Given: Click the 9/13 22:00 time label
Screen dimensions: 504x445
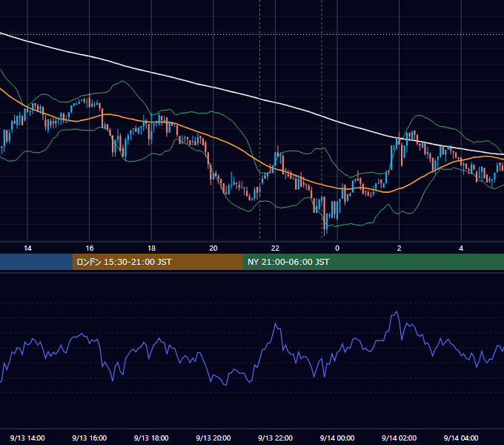Looking at the screenshot, I should (x=276, y=438).
